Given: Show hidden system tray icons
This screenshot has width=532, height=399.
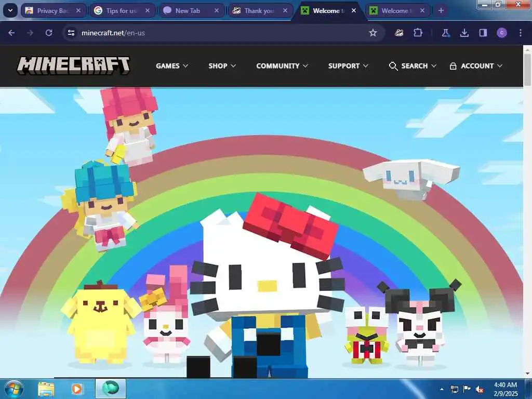Looking at the screenshot, I should [x=442, y=389].
